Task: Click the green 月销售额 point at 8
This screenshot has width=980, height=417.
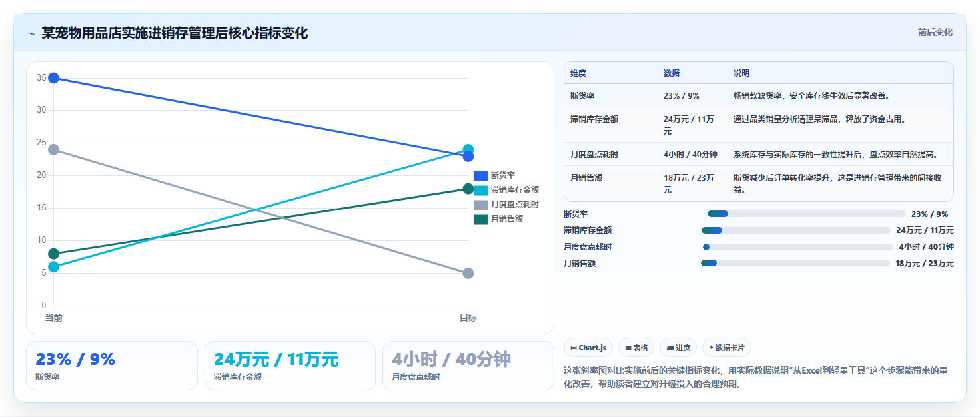Action: click(x=54, y=254)
